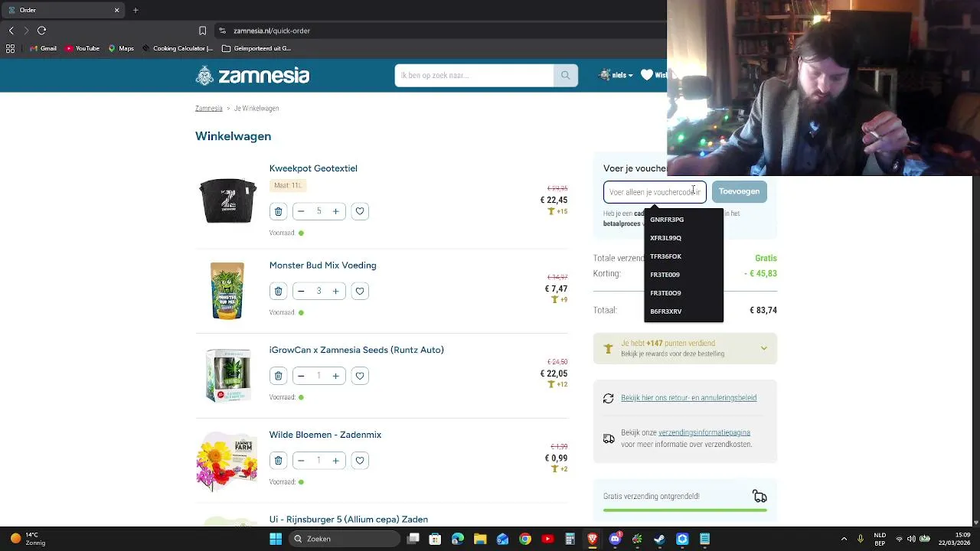The width and height of the screenshot is (980, 551).
Task: Bookmark this page with the address bar icon
Action: pos(202,31)
